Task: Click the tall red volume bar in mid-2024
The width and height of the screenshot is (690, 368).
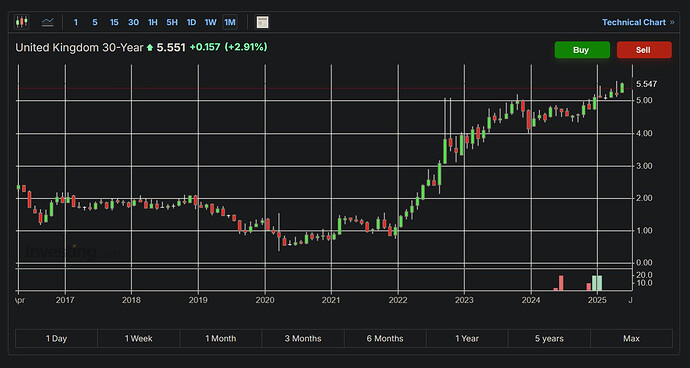Action: tap(561, 283)
